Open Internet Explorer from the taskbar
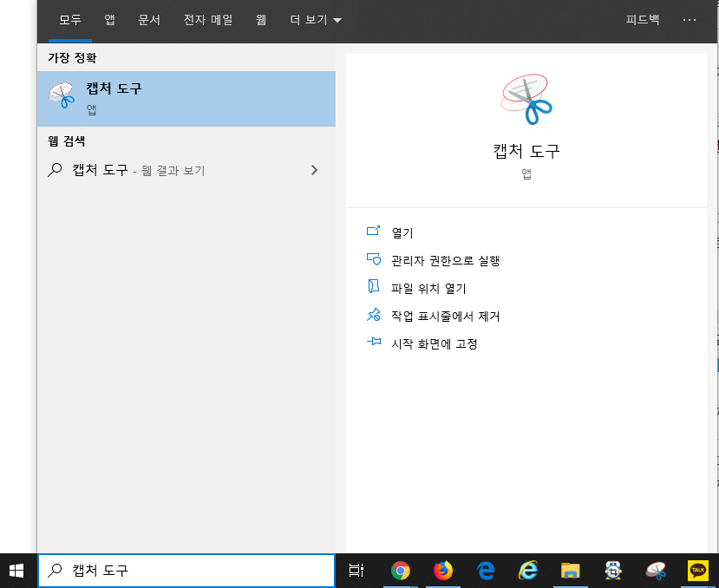This screenshot has height=588, width=719. tap(528, 571)
